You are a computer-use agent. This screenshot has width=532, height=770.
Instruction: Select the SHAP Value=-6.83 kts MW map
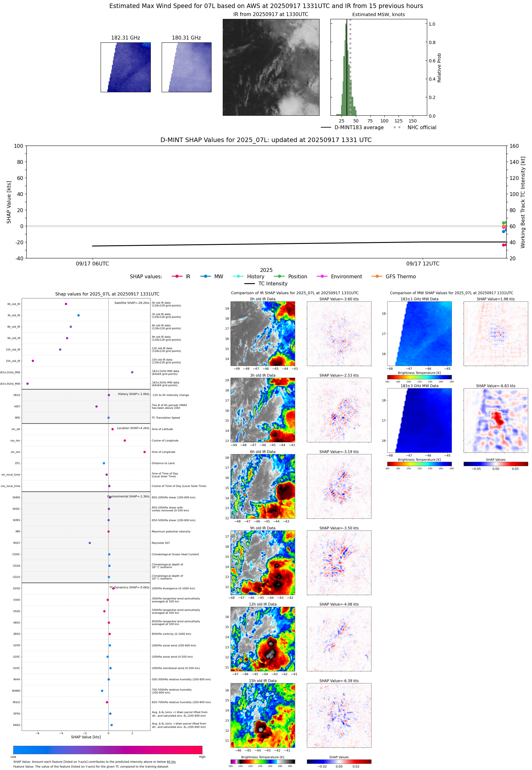[x=496, y=420]
